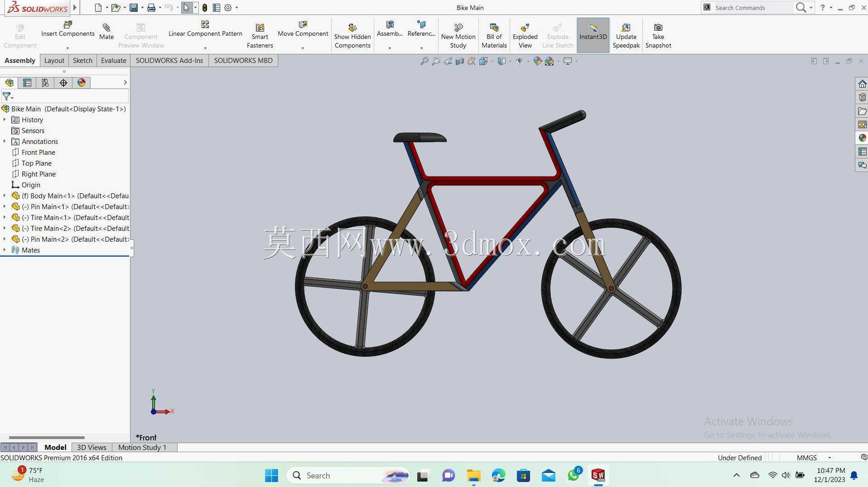Click Take Snapshot tool
The width and height of the screenshot is (868, 487).
[658, 36]
